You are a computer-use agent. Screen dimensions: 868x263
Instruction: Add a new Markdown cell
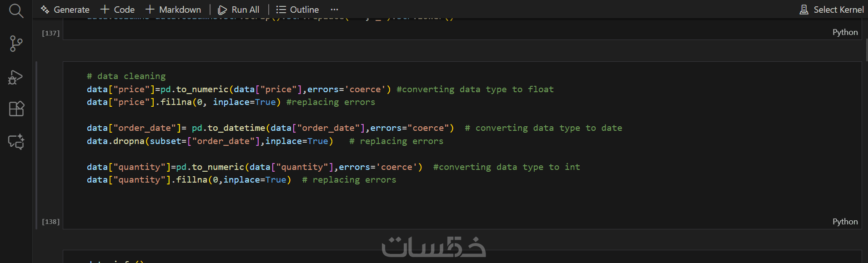(x=173, y=10)
